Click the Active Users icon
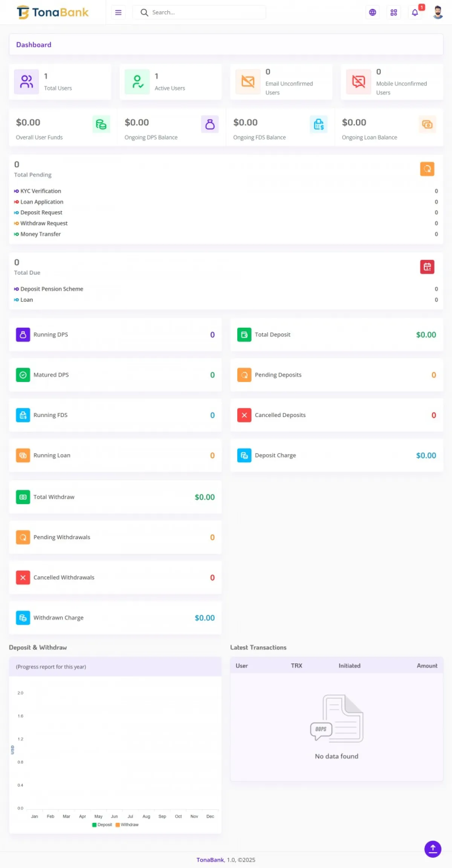The height and width of the screenshot is (868, 452). click(x=137, y=81)
